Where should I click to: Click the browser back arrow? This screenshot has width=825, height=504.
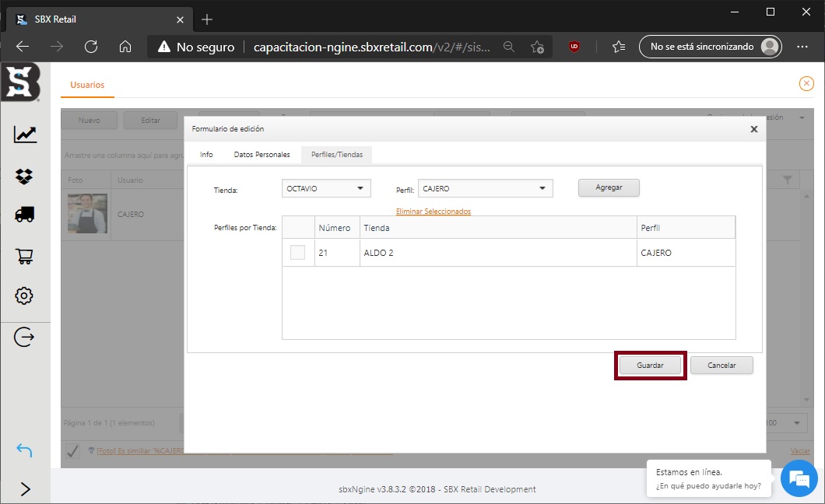click(x=22, y=47)
